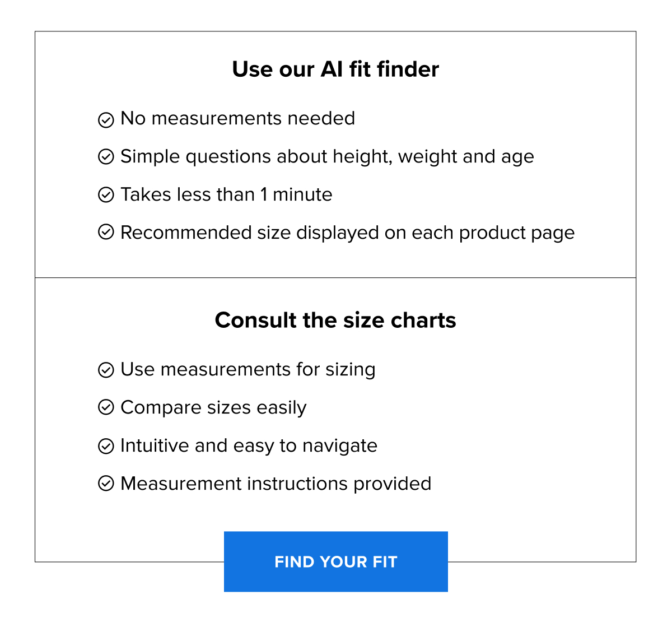
Task: Click the Recommended size displayed text
Action: click(347, 233)
